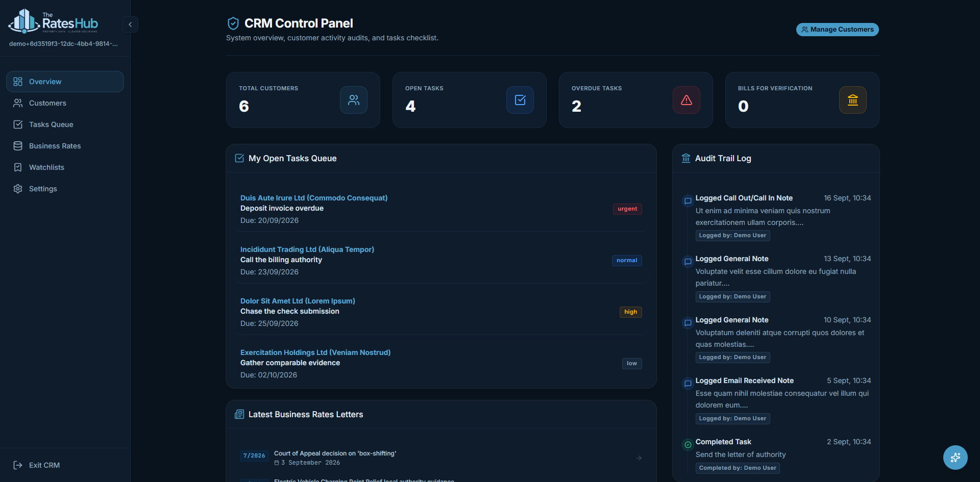Click the 'Gather comparable evidence' task title
980x482 pixels.
coord(290,363)
